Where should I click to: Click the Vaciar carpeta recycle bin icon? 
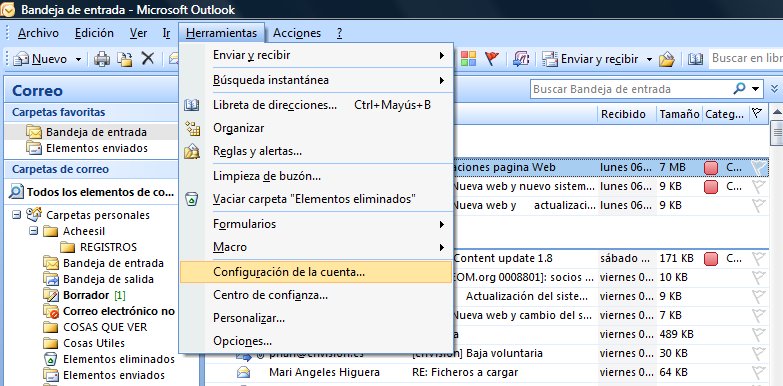(x=192, y=199)
